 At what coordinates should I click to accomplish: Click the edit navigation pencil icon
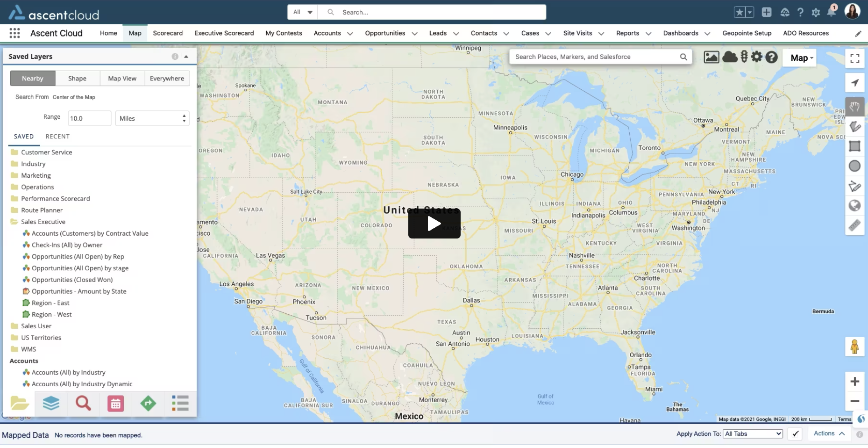point(858,34)
